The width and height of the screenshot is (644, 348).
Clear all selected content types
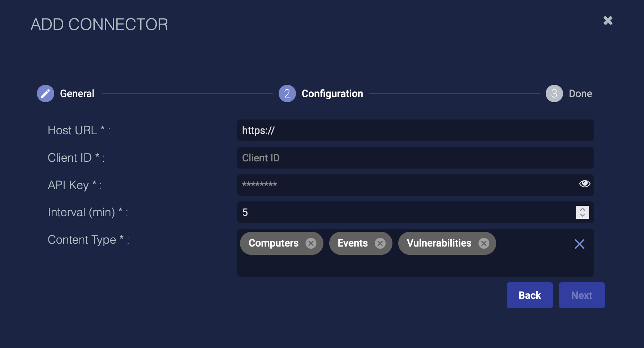coord(579,244)
